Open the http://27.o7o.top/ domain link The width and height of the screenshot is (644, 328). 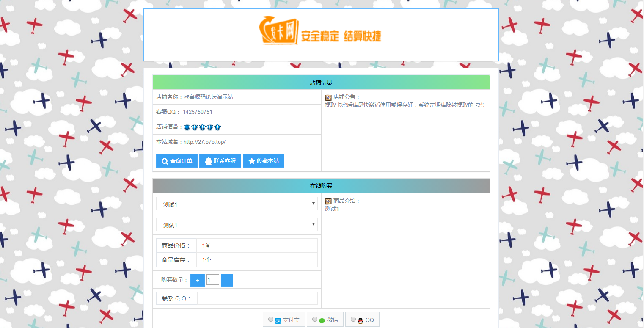pyautogui.click(x=204, y=142)
